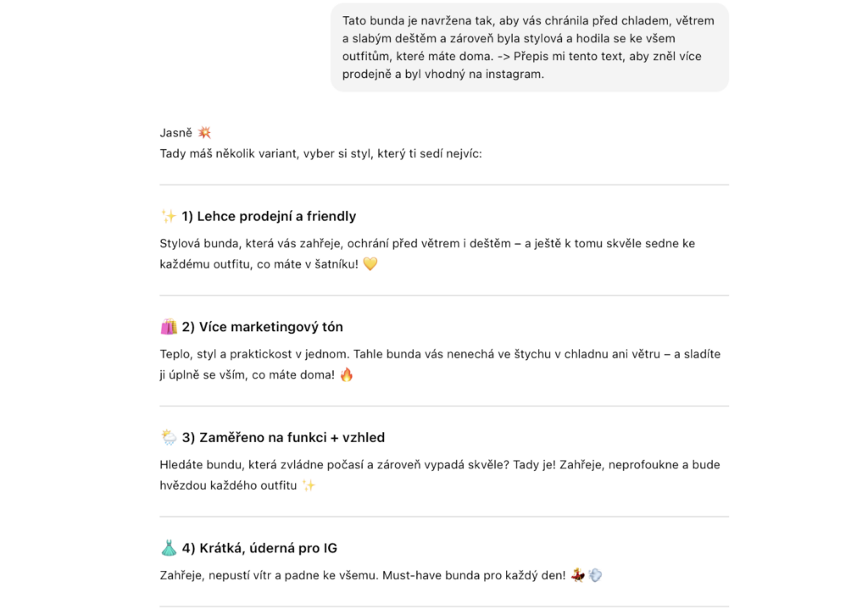The height and width of the screenshot is (609, 868).
Task: Click the collision emoji after "Jasně"
Action: (203, 132)
